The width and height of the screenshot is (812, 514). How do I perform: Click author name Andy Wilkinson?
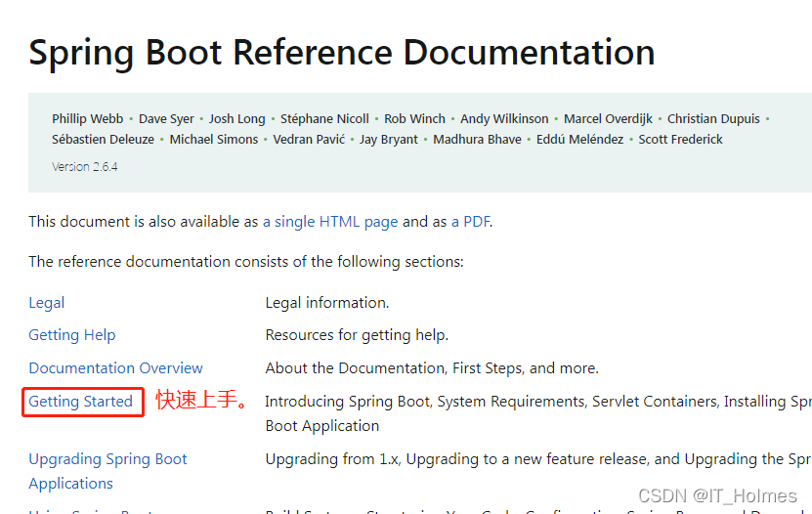tap(504, 119)
